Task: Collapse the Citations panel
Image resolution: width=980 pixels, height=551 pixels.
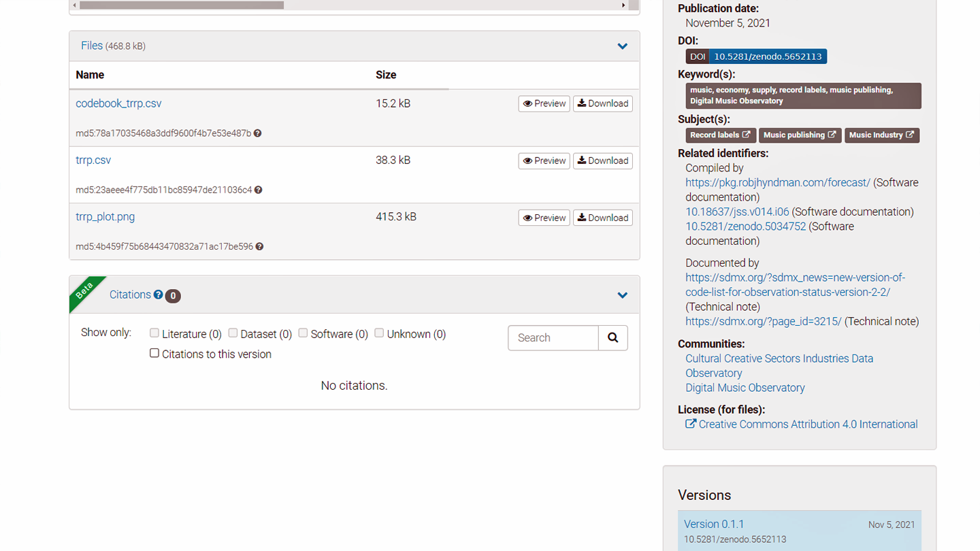Action: point(621,295)
